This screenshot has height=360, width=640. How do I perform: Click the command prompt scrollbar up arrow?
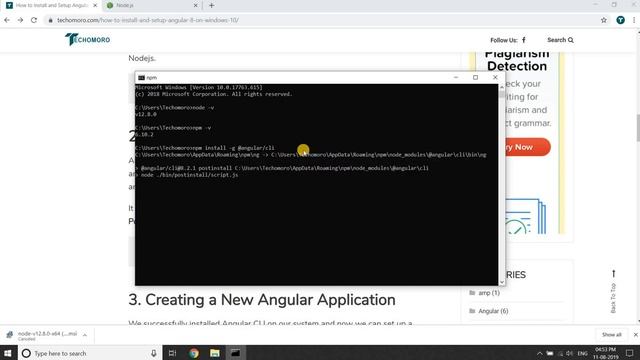(502, 87)
